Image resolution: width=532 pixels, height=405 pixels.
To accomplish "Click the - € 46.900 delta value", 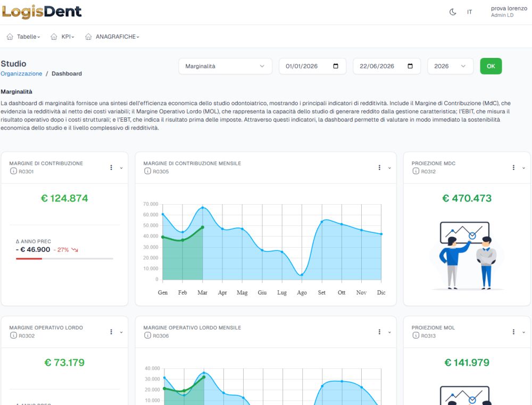I will [x=33, y=250].
